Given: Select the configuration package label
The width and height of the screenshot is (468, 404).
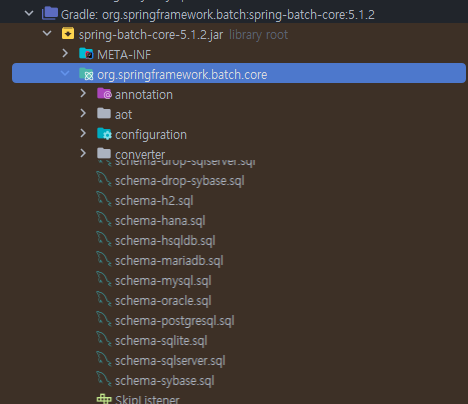Looking at the screenshot, I should [151, 135].
